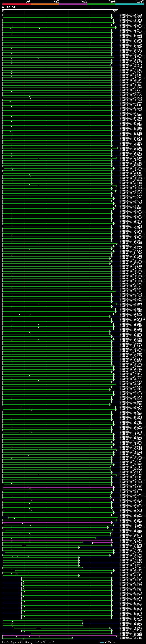Select the UniRef100_Q4SR65 hit label
Viewport: 146px width, 644px height.
point(131,548)
